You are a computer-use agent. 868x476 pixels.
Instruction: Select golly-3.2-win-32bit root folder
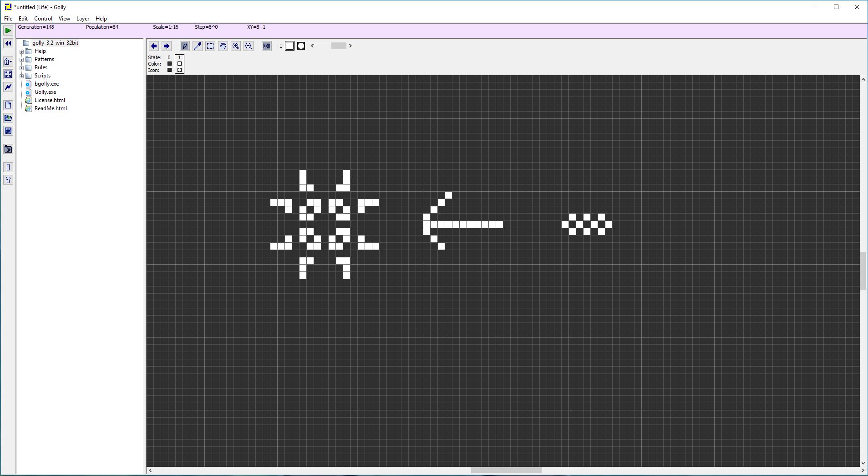pyautogui.click(x=55, y=43)
